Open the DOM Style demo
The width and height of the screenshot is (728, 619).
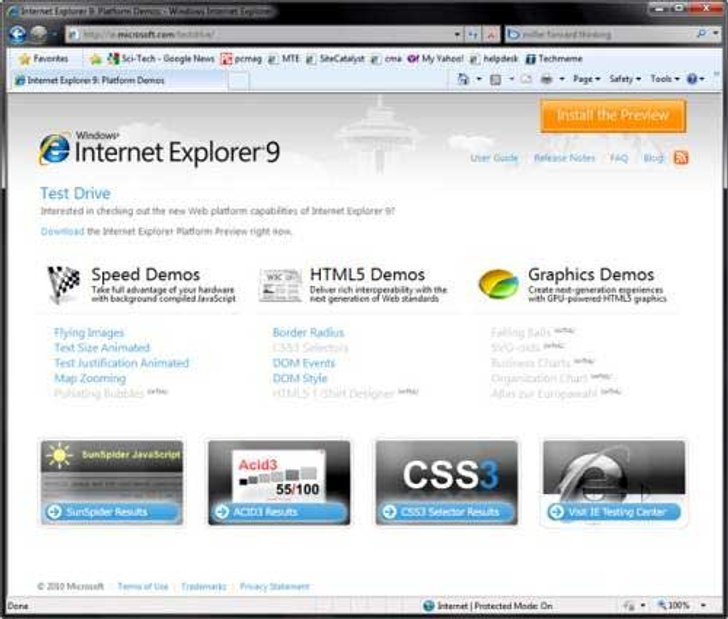[300, 378]
